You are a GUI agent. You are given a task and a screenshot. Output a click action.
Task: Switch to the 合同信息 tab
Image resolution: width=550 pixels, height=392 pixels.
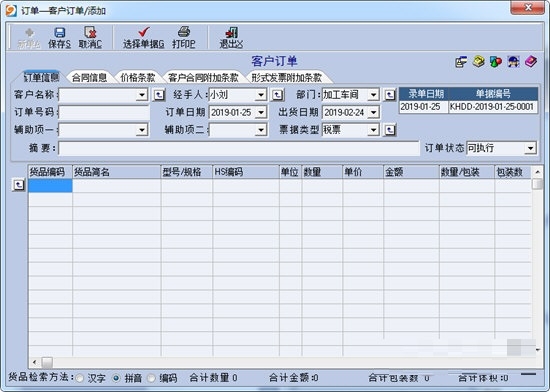[x=89, y=77]
